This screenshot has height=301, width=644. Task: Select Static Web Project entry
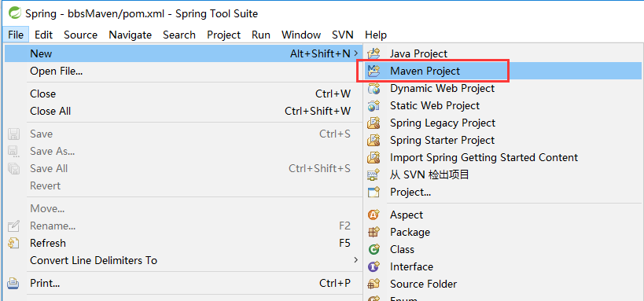[x=503, y=105]
